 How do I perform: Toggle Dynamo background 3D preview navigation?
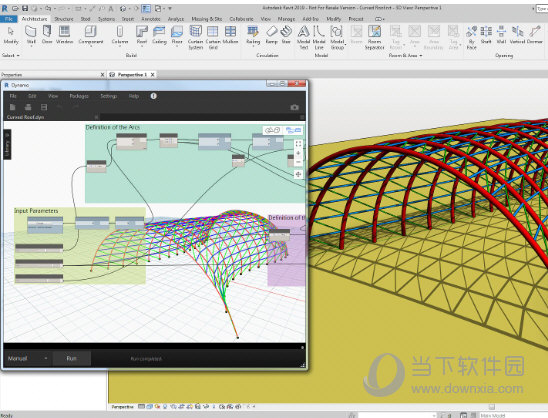(x=273, y=130)
